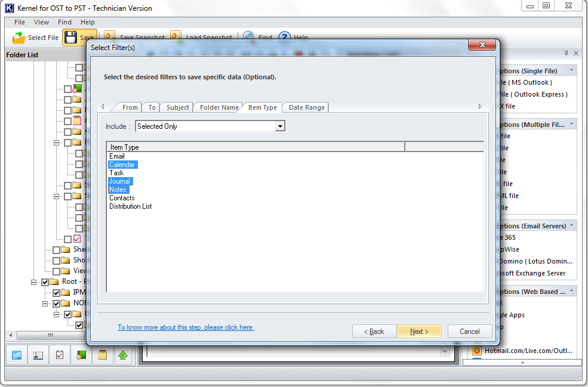
Task: Click the green journal folder icon in tree
Action: (x=77, y=89)
